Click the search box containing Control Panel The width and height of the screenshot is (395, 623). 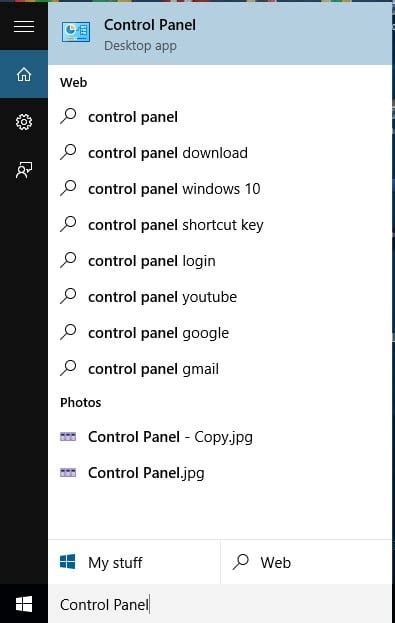220,604
